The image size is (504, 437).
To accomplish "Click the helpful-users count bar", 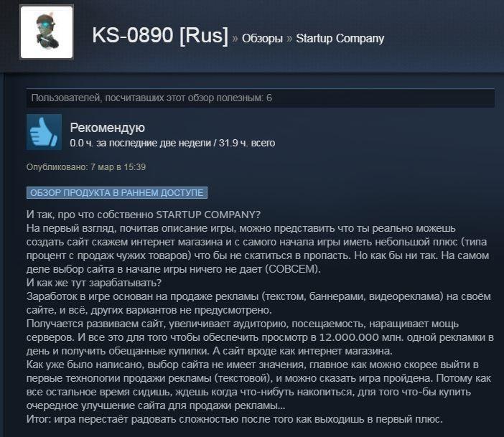I will (x=261, y=98).
